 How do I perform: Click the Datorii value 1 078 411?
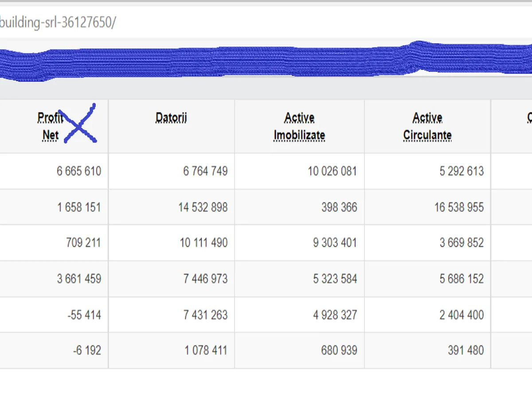click(x=206, y=350)
